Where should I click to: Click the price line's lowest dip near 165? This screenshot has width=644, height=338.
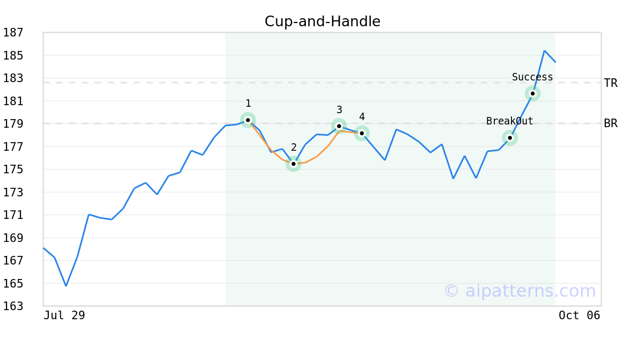point(66,285)
